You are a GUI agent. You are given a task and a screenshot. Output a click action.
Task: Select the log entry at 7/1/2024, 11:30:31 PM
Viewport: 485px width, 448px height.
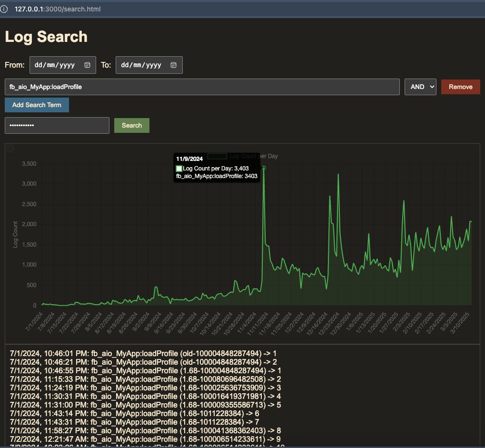coord(145,396)
